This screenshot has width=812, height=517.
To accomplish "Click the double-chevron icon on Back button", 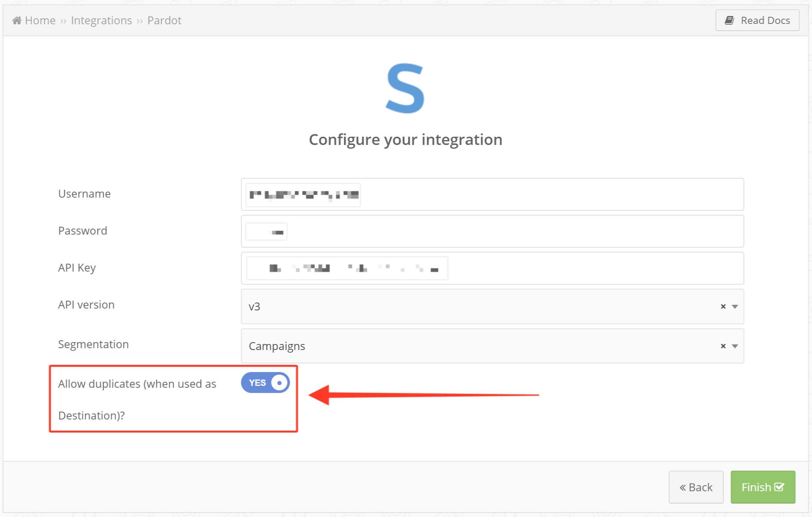I will click(x=683, y=487).
